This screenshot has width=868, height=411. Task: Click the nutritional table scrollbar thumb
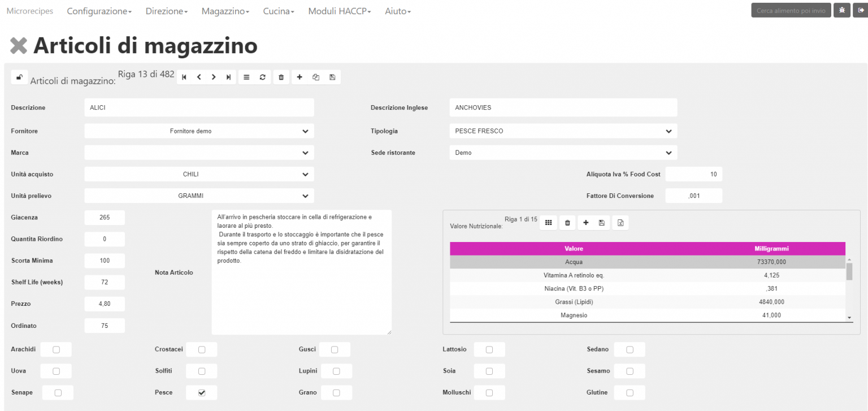point(849,271)
